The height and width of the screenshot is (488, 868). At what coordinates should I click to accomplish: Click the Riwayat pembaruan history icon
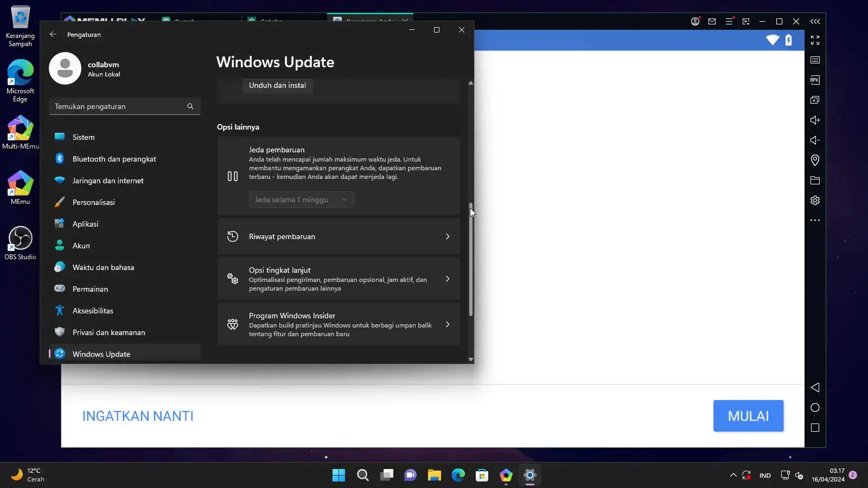pyautogui.click(x=233, y=236)
